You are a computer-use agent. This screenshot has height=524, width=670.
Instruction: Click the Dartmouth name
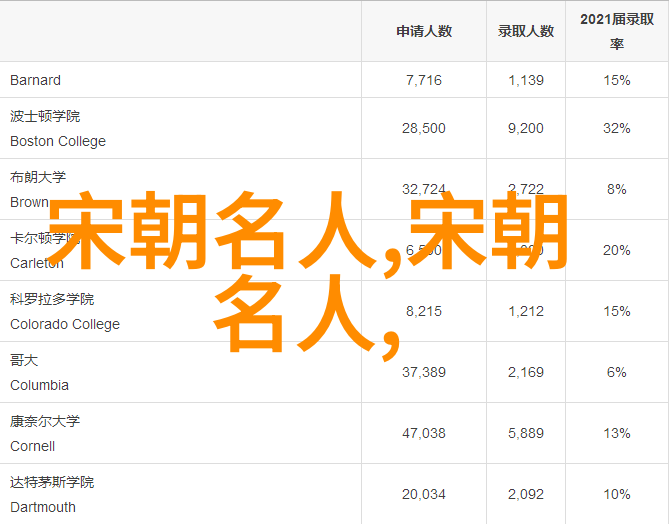(43, 508)
